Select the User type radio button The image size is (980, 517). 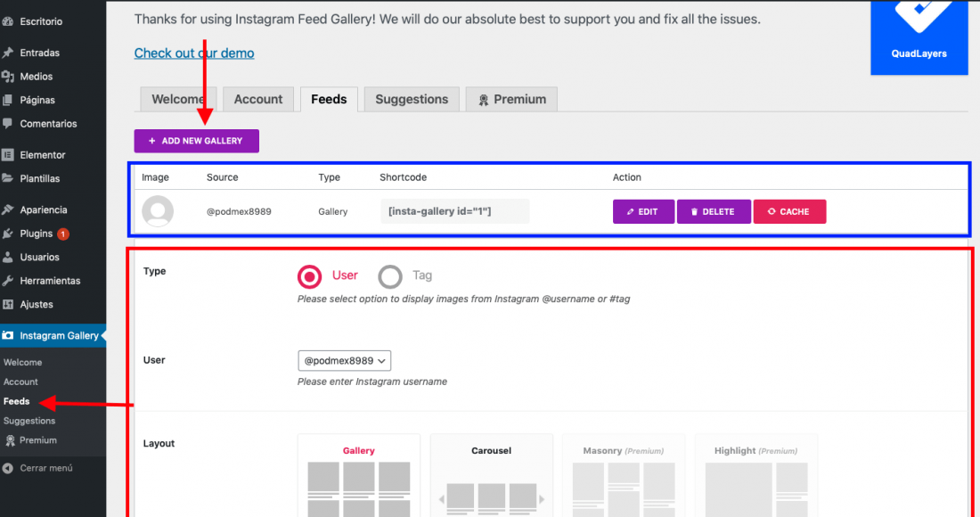(x=309, y=276)
